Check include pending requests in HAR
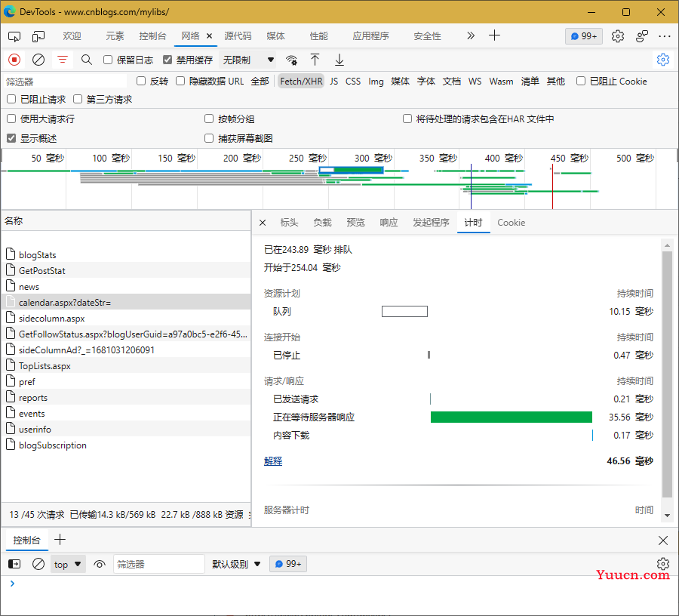Screen dimensions: 679x616 (x=407, y=119)
